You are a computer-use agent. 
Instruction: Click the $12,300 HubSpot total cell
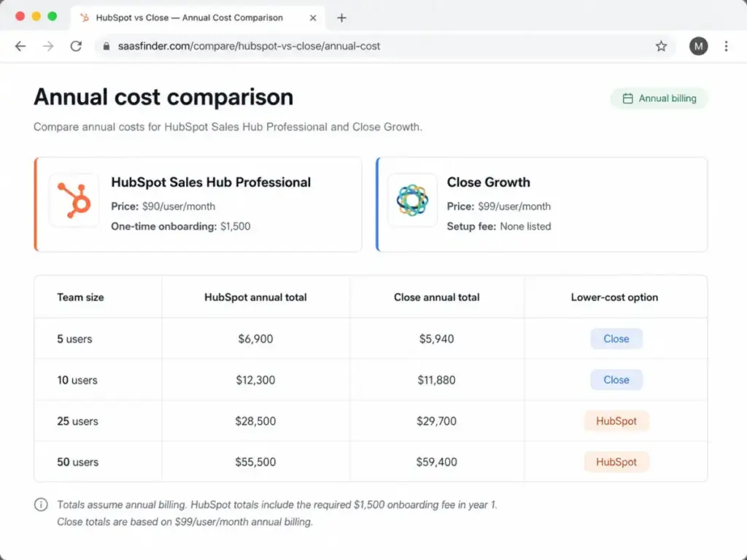tap(255, 380)
